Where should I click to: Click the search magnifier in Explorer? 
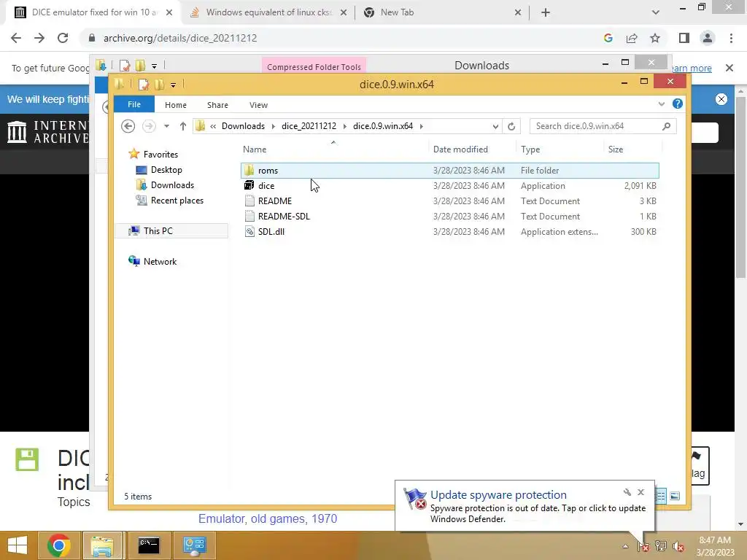click(666, 126)
